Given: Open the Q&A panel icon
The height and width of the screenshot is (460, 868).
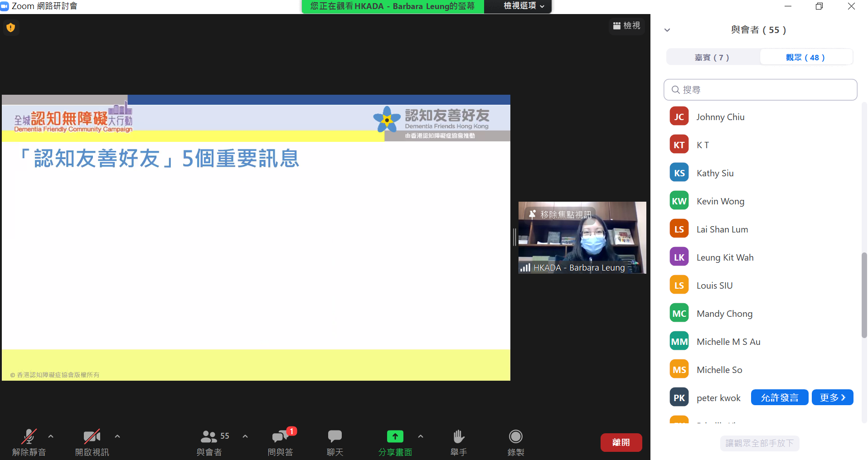Looking at the screenshot, I should [280, 437].
